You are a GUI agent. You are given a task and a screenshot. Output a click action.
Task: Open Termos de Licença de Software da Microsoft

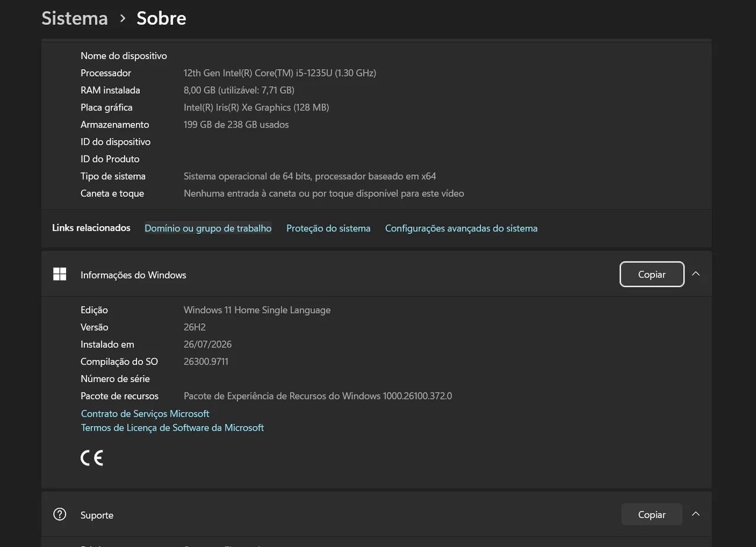pyautogui.click(x=172, y=428)
